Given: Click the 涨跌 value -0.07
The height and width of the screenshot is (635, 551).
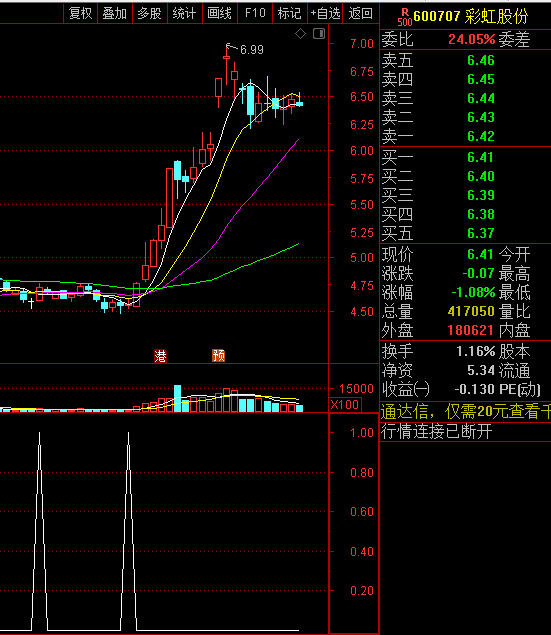Looking at the screenshot, I should click(479, 273).
